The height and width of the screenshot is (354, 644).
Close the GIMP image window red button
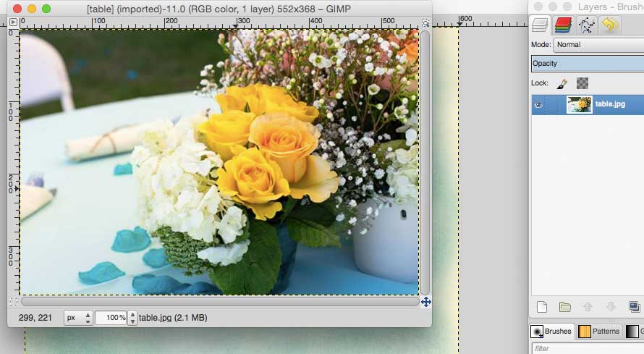click(17, 9)
